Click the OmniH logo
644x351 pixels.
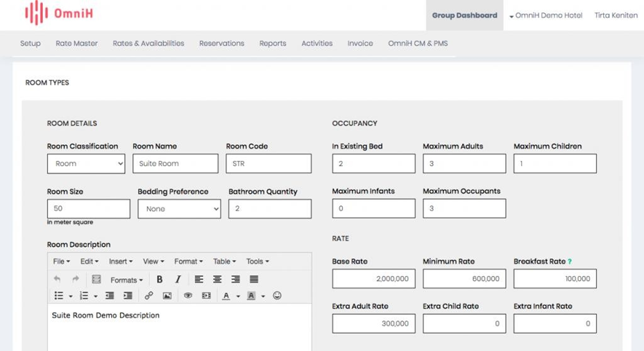59,13
